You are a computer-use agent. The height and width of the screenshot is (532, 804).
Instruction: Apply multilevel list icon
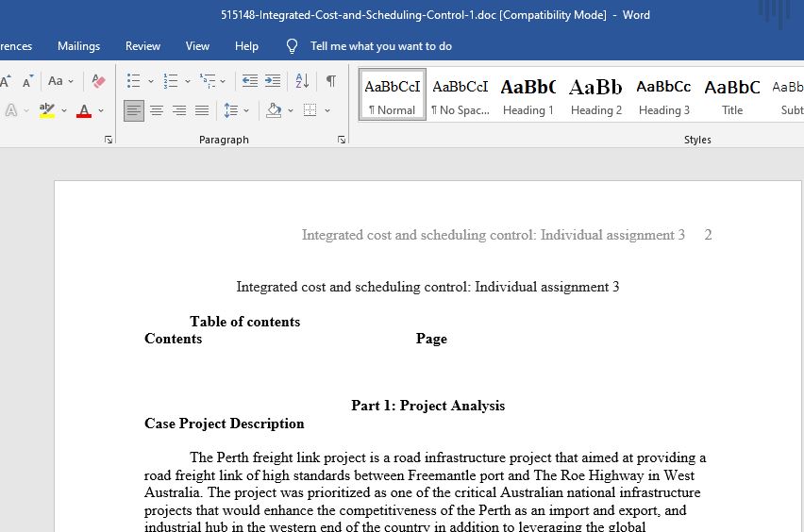(208, 81)
